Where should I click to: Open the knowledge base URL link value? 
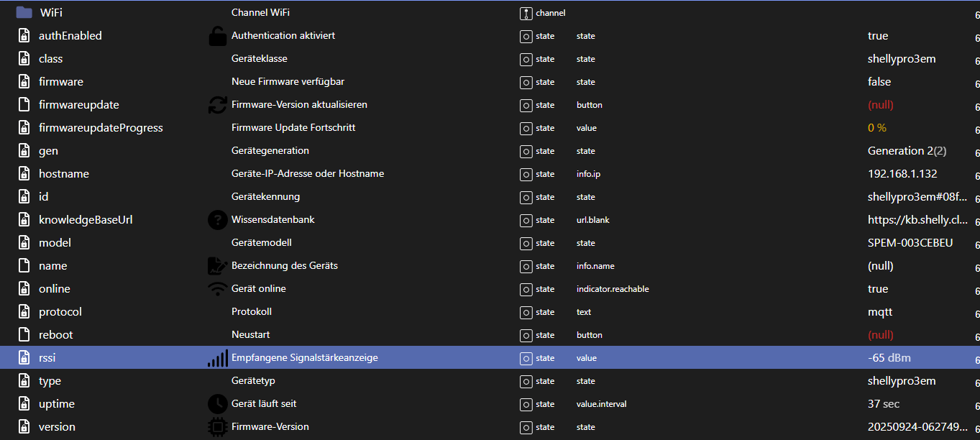coord(917,220)
